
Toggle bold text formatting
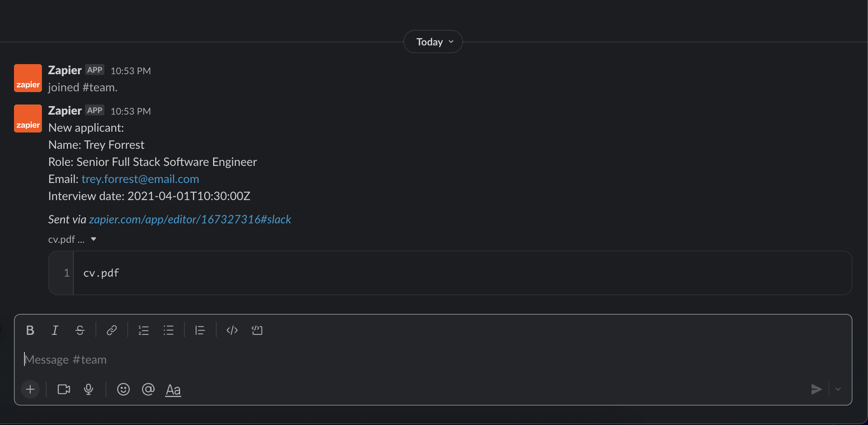30,330
